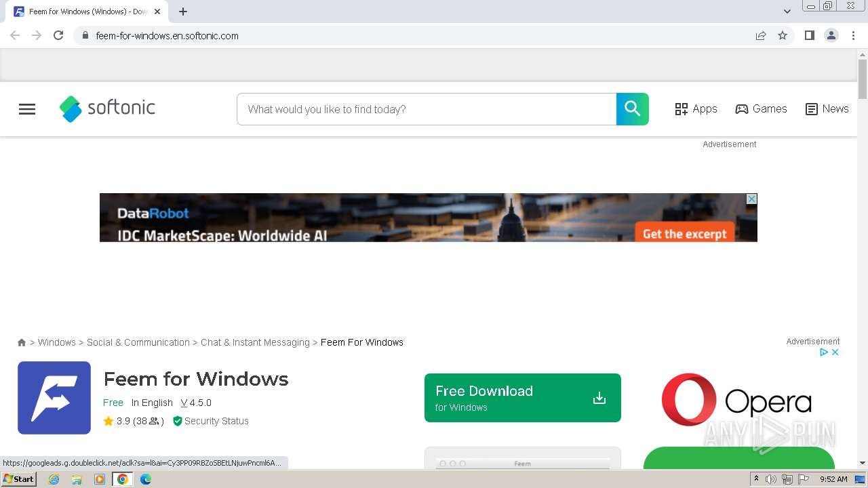
Task: Click the Feem app icon
Action: point(54,398)
